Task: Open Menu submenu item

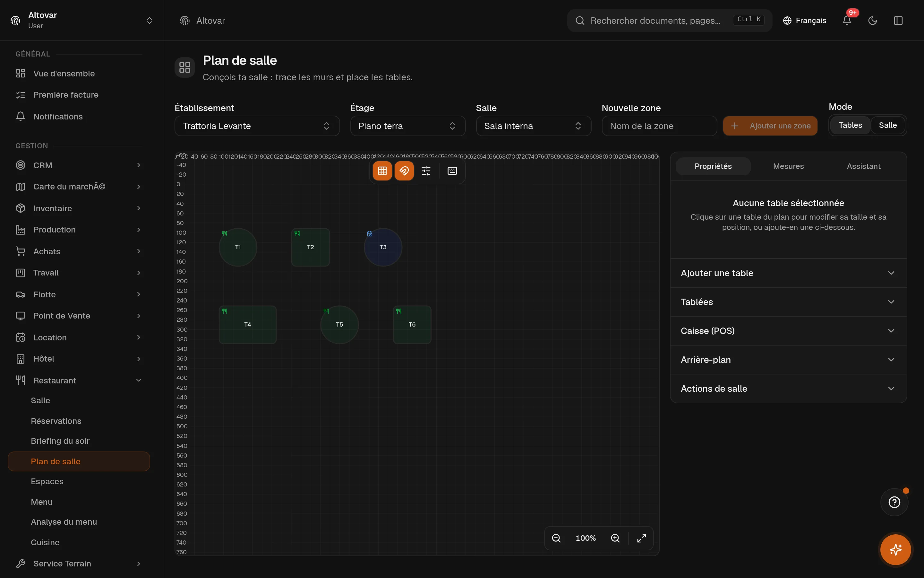Action: click(79, 502)
